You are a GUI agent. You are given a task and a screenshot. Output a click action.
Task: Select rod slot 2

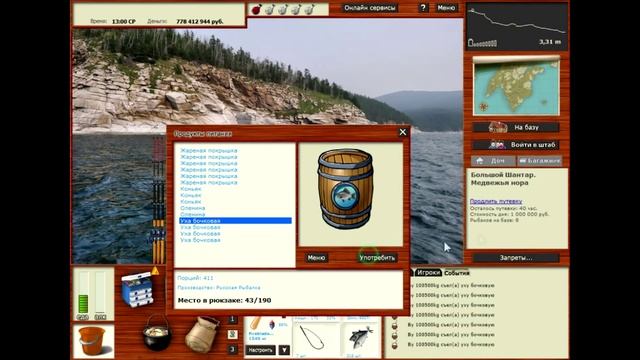[232, 334]
